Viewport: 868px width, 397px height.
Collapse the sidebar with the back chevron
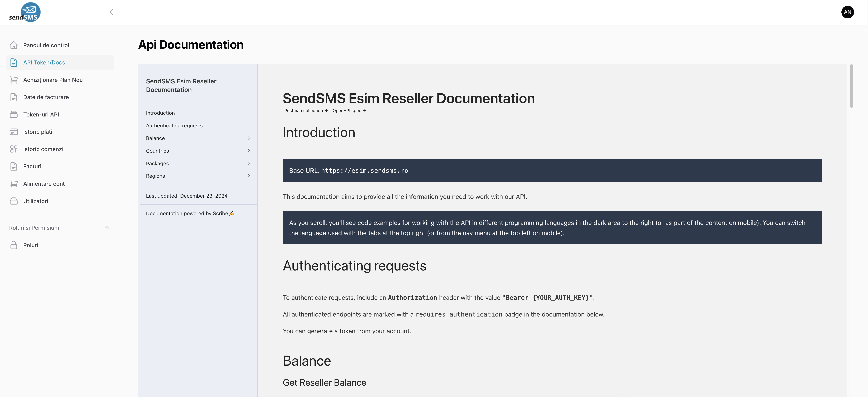coord(112,12)
